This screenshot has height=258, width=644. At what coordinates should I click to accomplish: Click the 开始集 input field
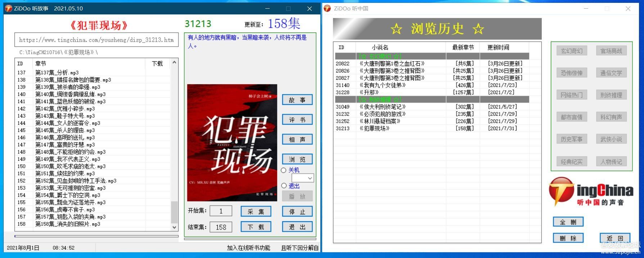pos(221,211)
